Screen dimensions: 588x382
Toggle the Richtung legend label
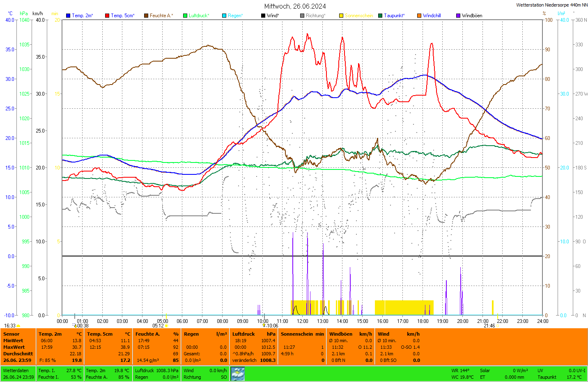(315, 16)
